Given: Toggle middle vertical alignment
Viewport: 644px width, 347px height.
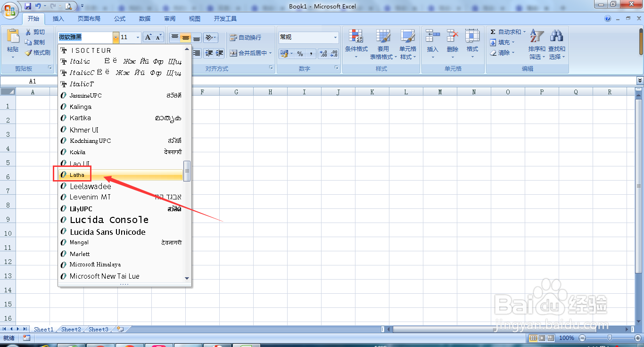Looking at the screenshot, I should point(186,37).
